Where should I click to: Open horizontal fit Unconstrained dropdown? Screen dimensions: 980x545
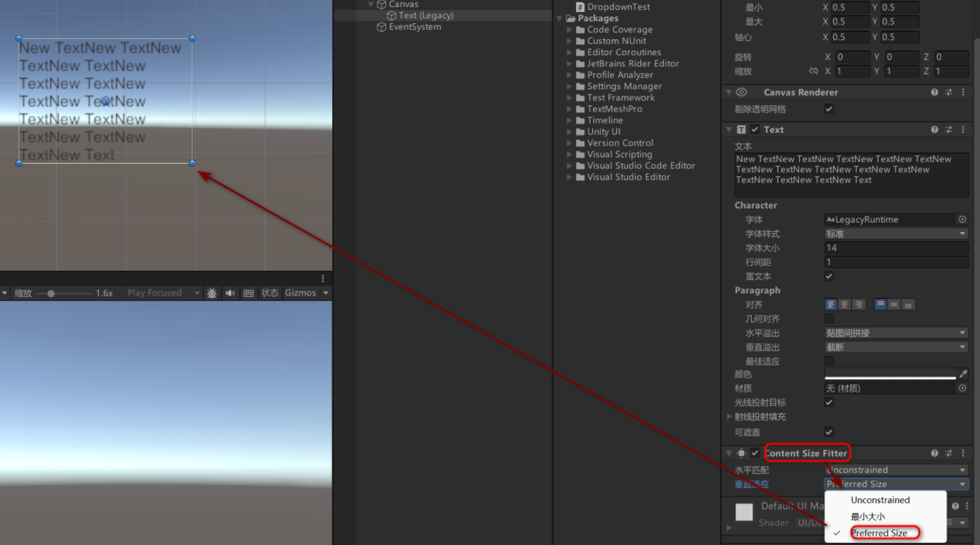897,470
